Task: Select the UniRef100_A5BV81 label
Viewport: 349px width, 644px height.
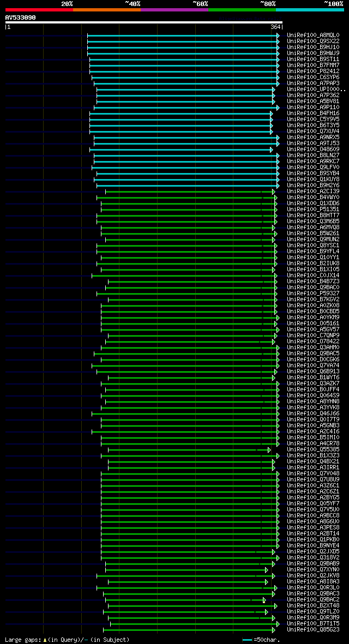Action: [313, 101]
